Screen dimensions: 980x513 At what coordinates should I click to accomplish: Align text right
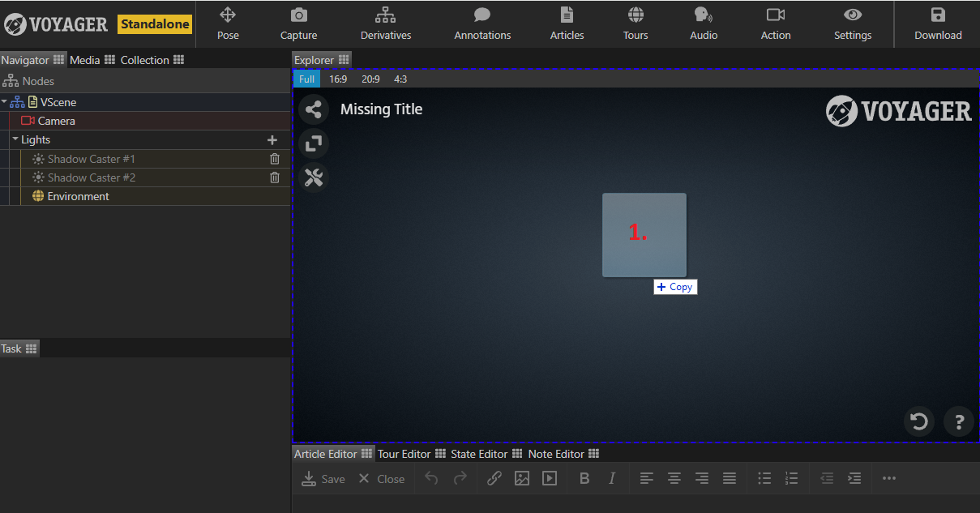click(x=702, y=479)
